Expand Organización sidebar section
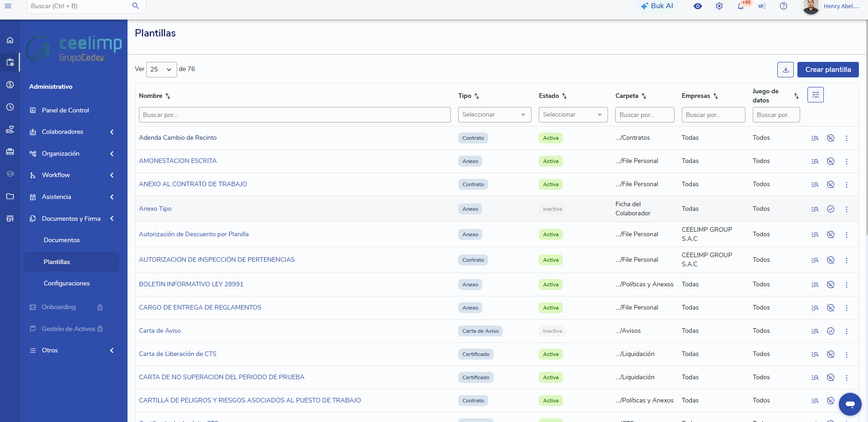 click(x=71, y=154)
